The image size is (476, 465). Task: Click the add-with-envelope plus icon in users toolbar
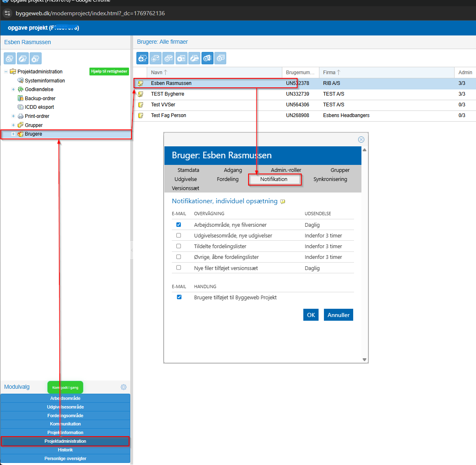point(155,58)
